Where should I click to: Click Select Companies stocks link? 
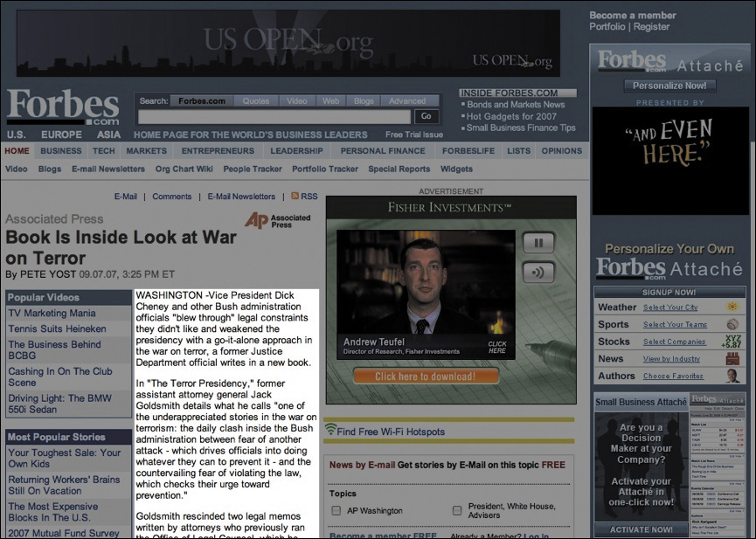point(674,342)
